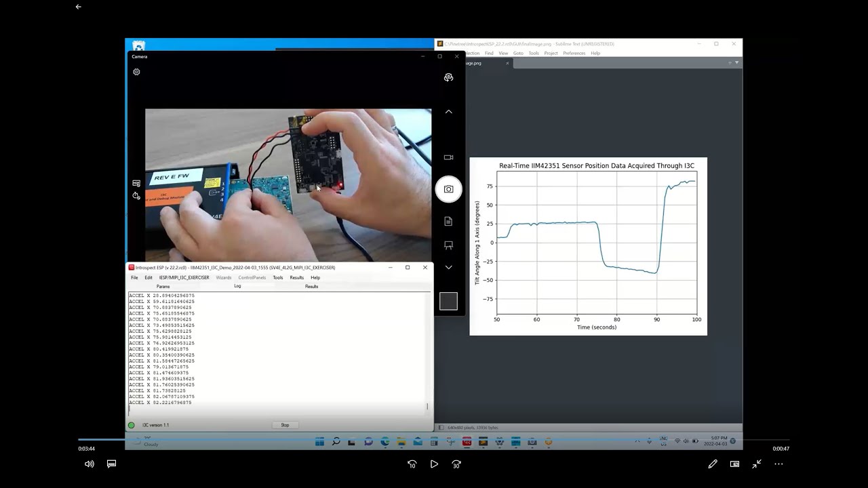Open Find menu in Sublime Text

[489, 53]
